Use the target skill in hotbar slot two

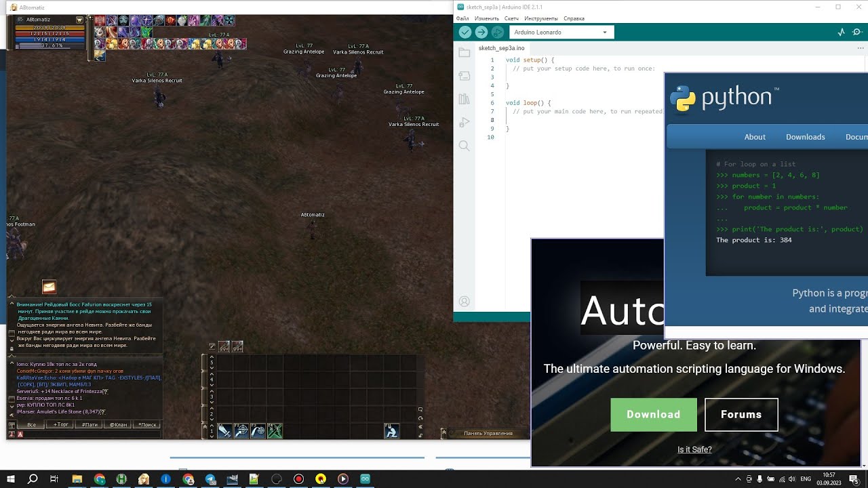(241, 430)
